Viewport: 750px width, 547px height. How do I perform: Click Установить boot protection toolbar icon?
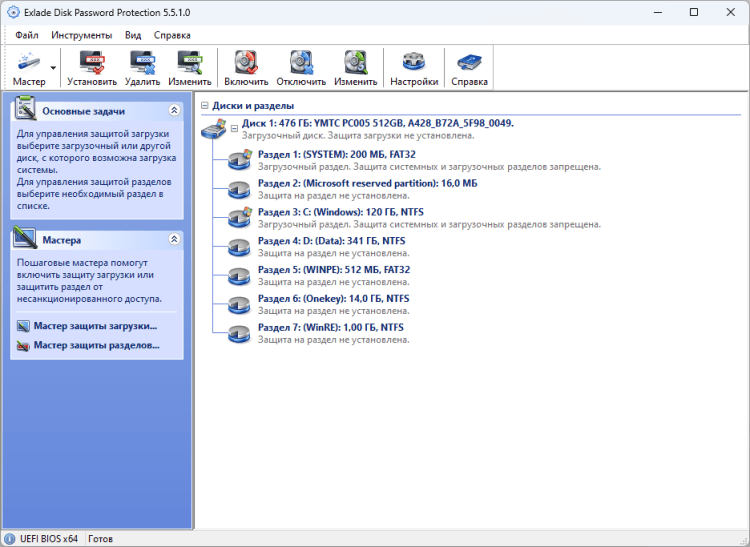(92, 67)
